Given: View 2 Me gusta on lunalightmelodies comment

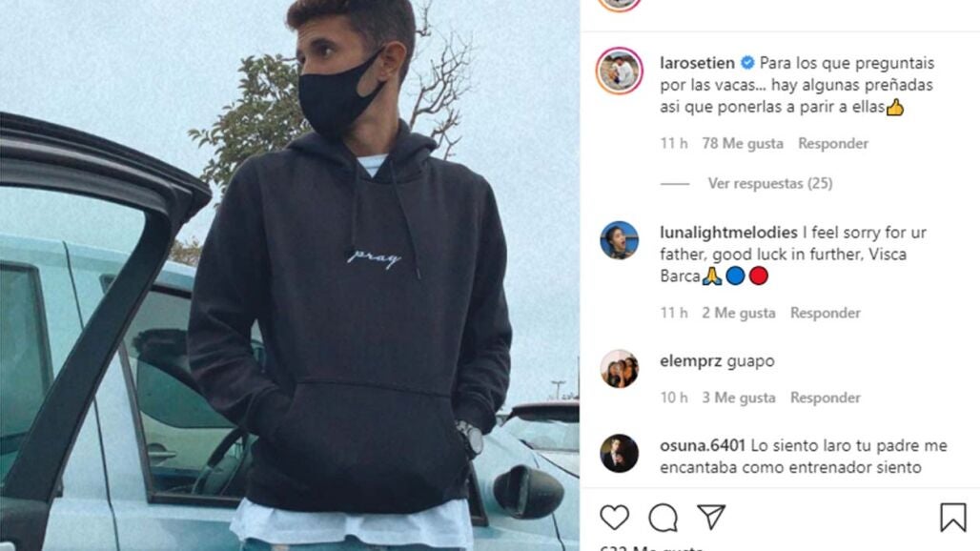Looking at the screenshot, I should [x=739, y=313].
